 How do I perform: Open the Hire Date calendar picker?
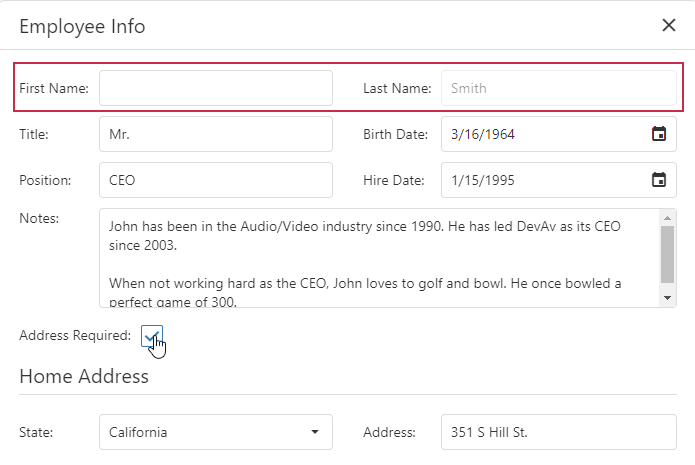(659, 181)
